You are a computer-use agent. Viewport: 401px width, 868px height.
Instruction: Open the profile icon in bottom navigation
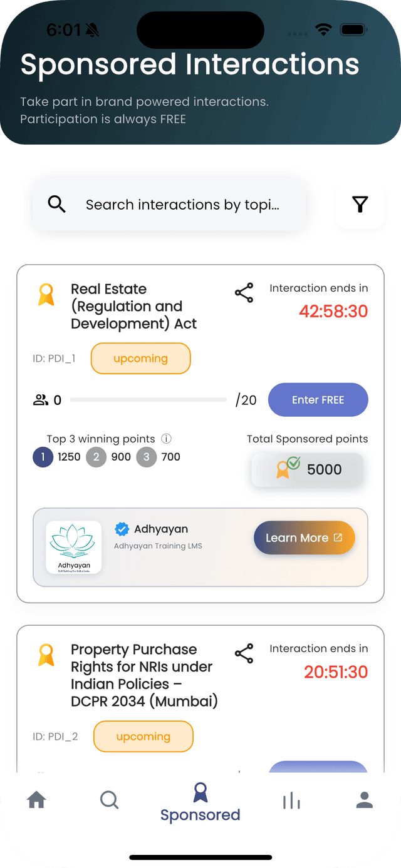coord(363,800)
